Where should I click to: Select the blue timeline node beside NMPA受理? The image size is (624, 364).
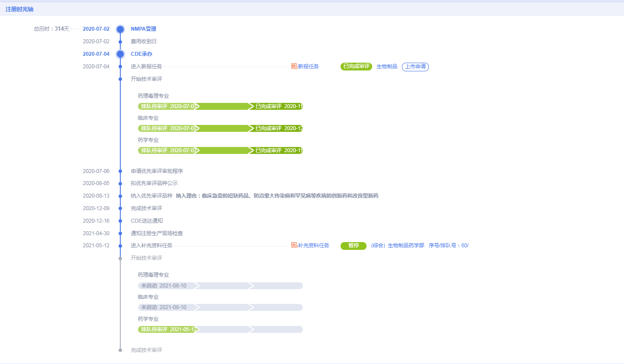point(120,29)
